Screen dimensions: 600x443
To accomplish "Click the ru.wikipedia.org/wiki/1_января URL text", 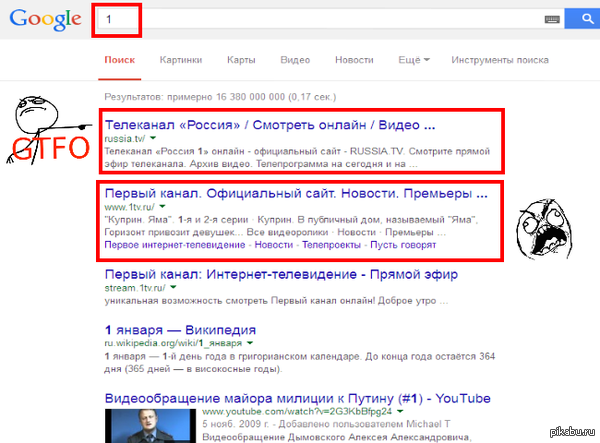I will [173, 343].
